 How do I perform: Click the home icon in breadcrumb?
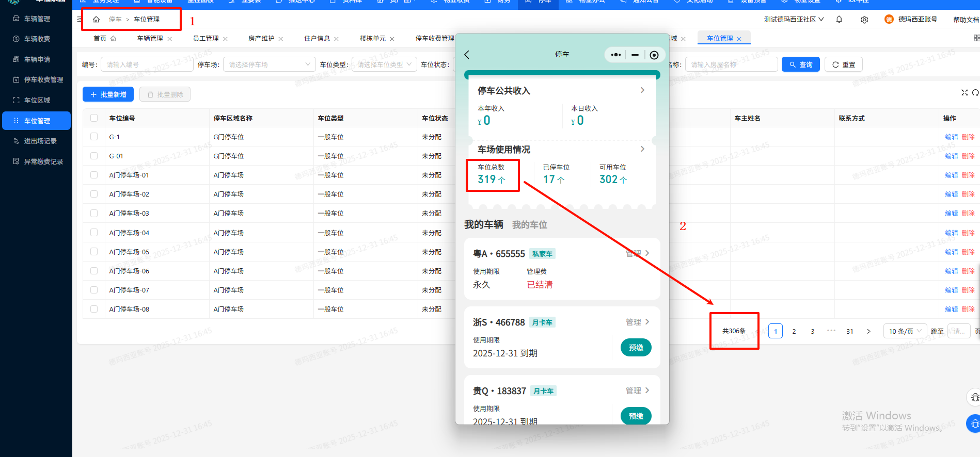click(96, 20)
